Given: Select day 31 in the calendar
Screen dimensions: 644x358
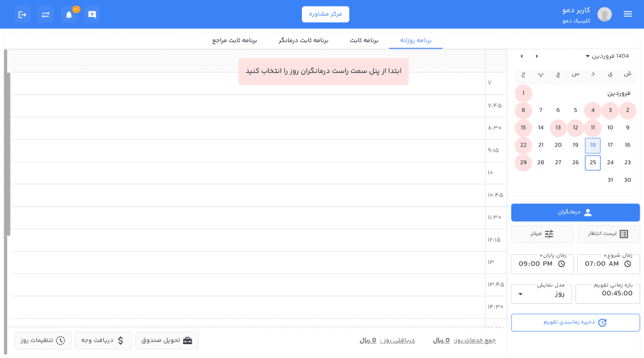Looking at the screenshot, I should click(610, 180).
